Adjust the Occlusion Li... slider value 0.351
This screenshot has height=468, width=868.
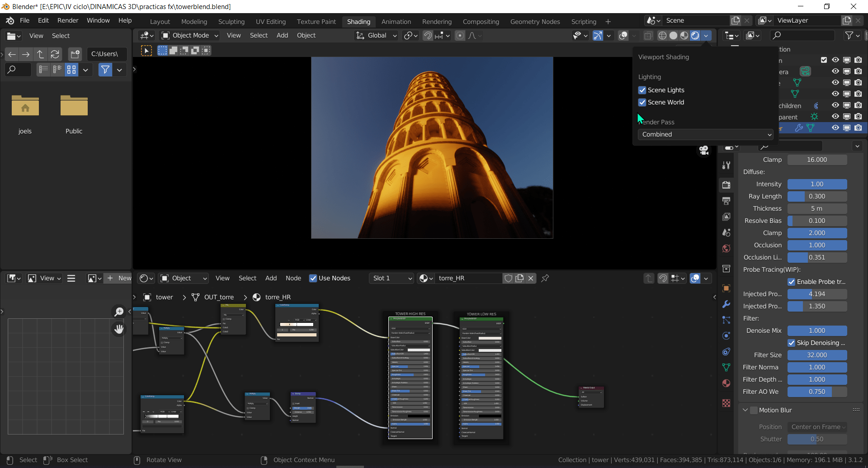[x=817, y=257]
